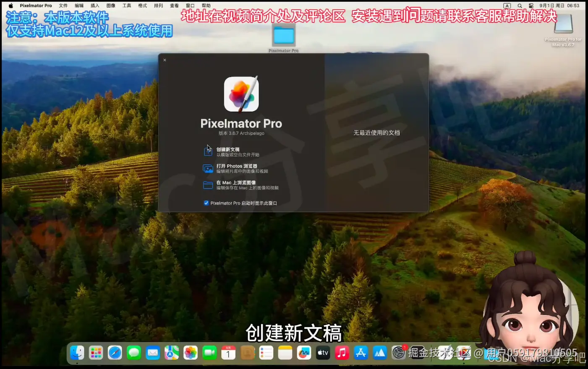Open the 文件 menu

coord(63,5)
